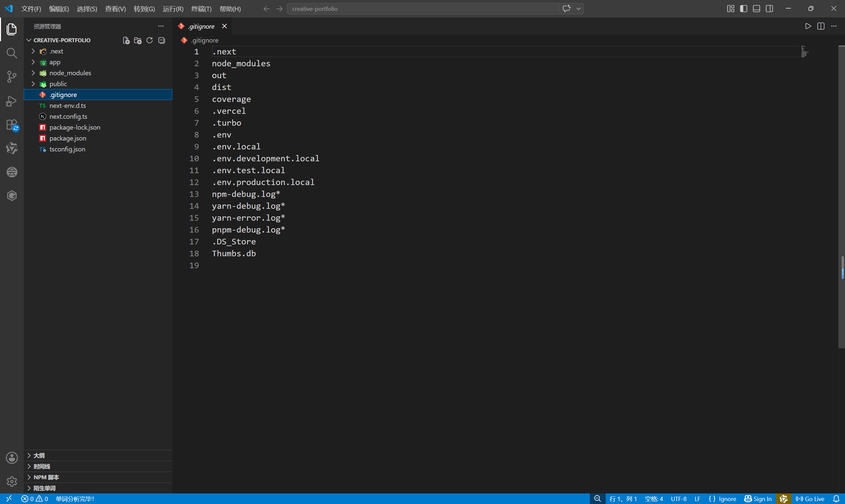Open editor more actions menu
Viewport: 845px width, 504px height.
pyautogui.click(x=834, y=26)
